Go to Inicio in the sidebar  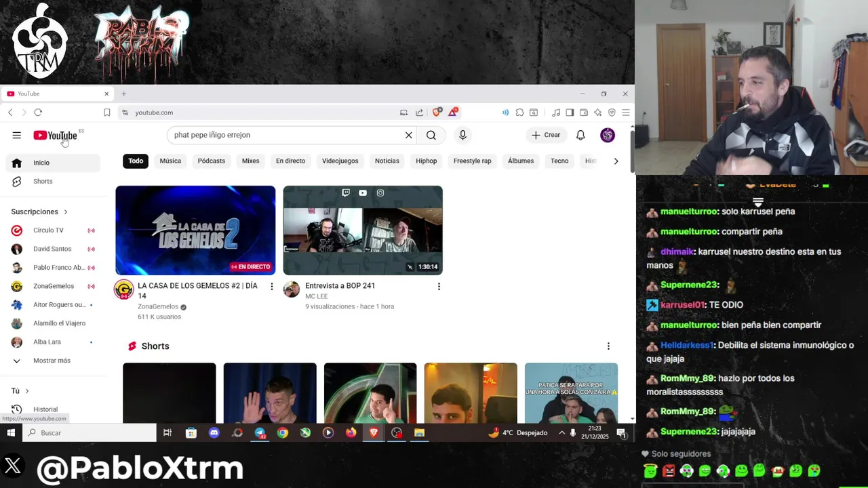[53, 163]
